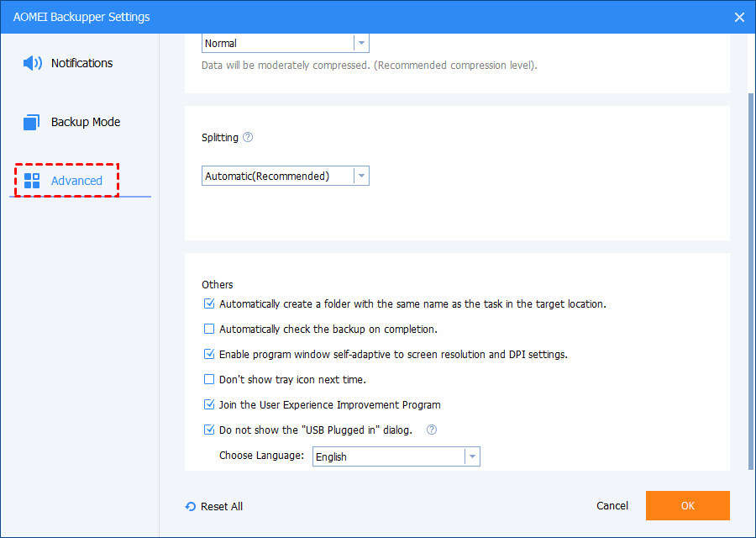756x538 pixels.
Task: Uncheck automatically create folder with task name
Action: tap(209, 303)
